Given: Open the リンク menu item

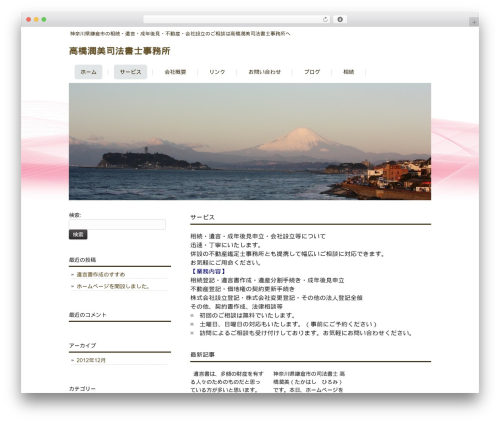Looking at the screenshot, I should point(217,72).
